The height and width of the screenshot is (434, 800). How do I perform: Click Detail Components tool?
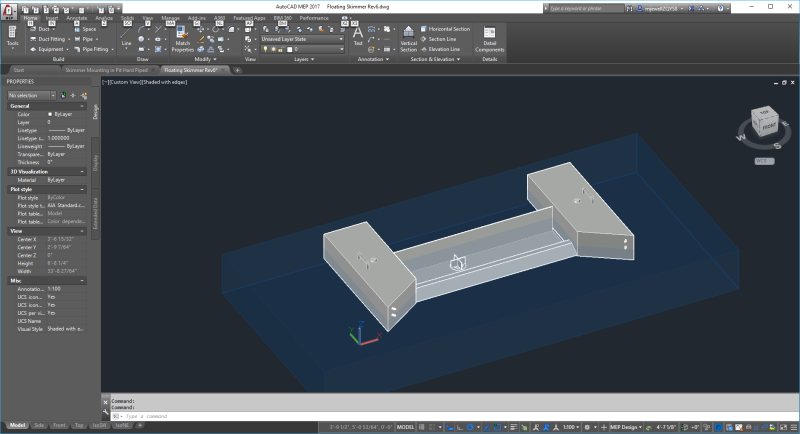click(x=489, y=39)
